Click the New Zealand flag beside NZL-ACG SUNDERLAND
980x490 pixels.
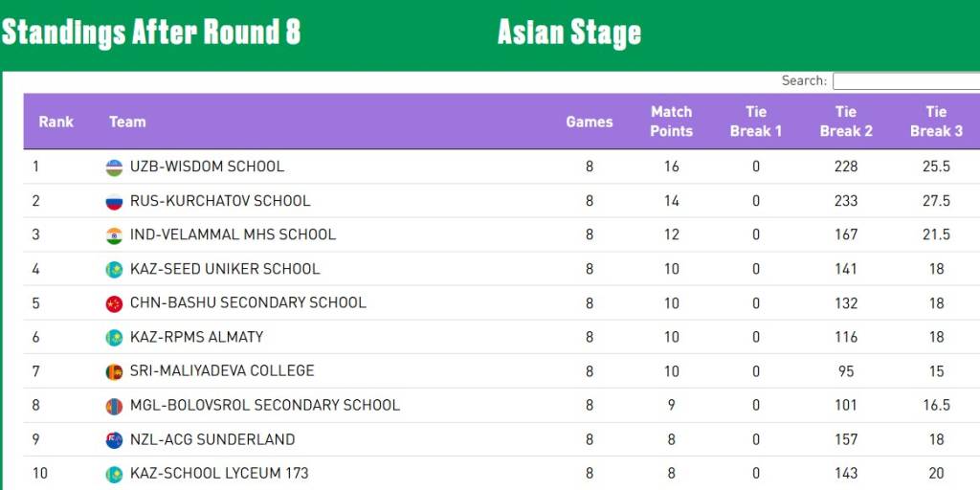click(114, 440)
